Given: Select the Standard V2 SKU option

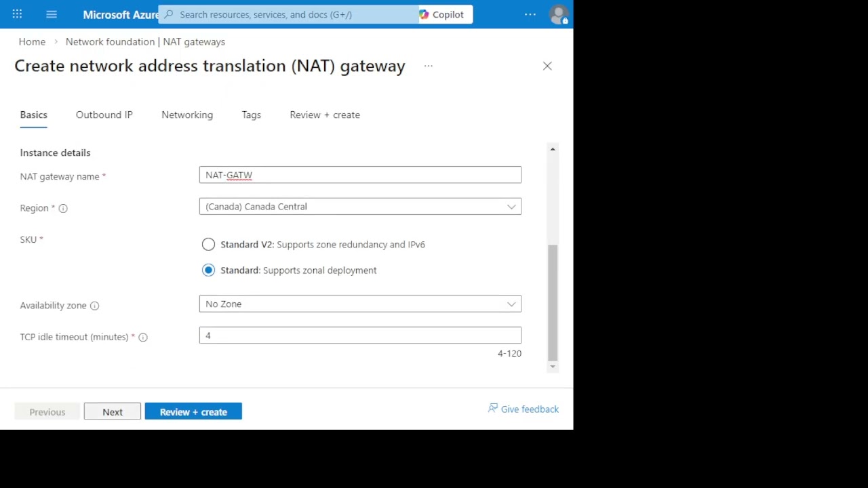Looking at the screenshot, I should pyautogui.click(x=208, y=245).
